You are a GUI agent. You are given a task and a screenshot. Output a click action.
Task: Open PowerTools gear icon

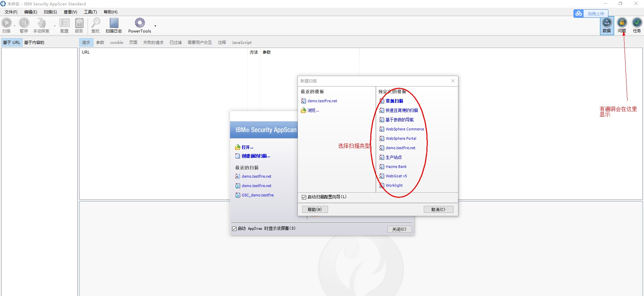(x=140, y=23)
